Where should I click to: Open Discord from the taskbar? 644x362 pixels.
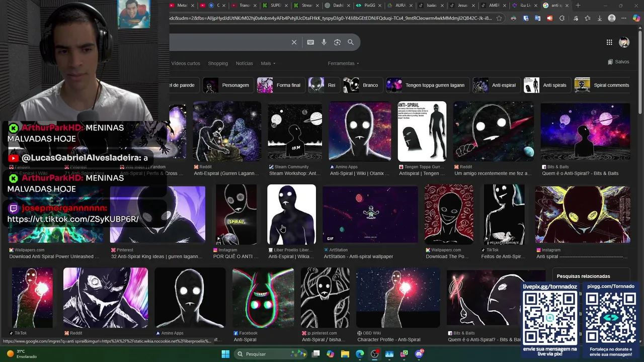pos(419,354)
